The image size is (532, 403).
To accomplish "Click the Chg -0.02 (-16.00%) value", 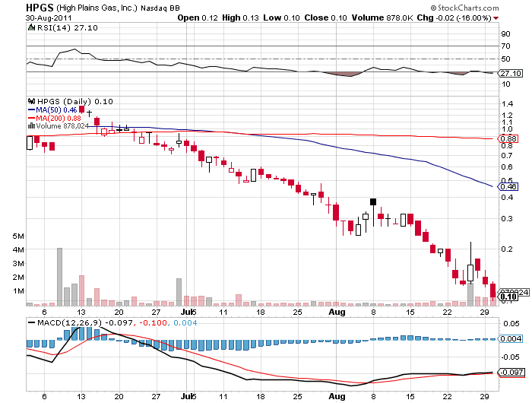I will point(454,17).
